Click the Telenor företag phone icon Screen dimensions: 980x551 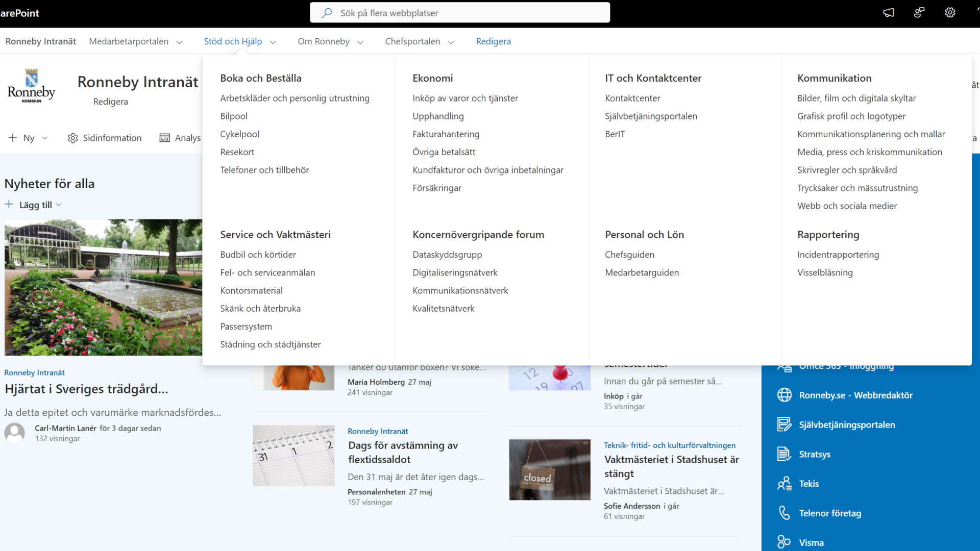click(785, 513)
